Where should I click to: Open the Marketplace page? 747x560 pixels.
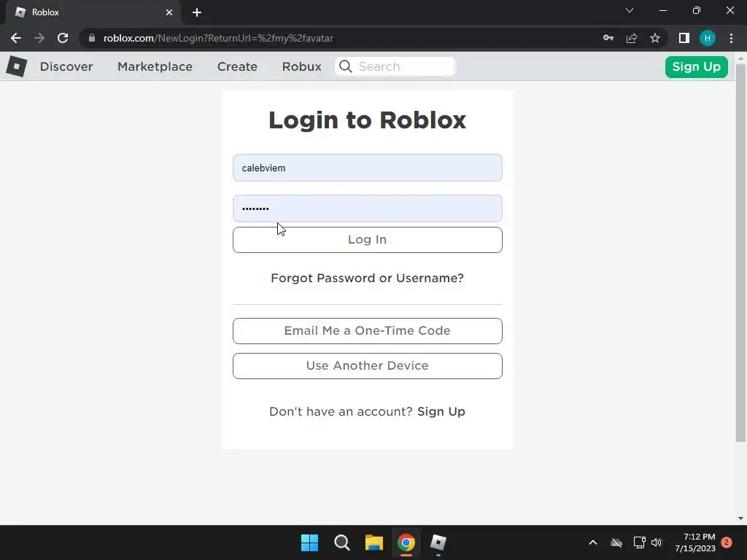155,66
